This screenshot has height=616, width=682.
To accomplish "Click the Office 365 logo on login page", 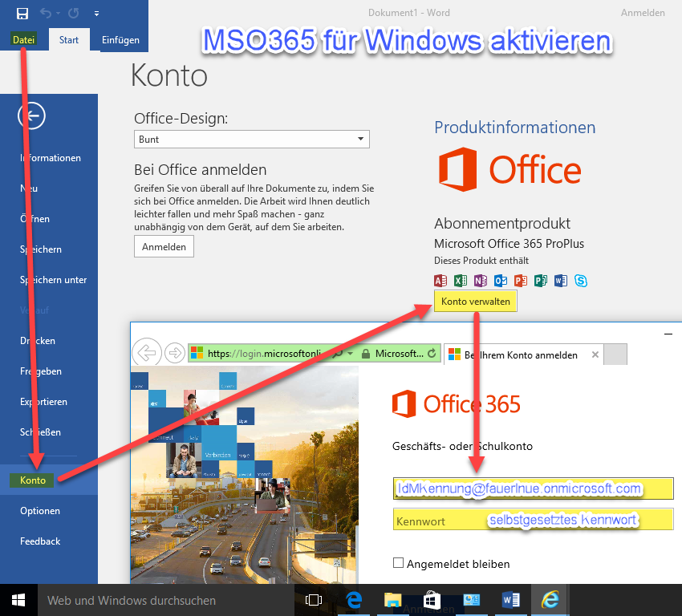I will 456,404.
